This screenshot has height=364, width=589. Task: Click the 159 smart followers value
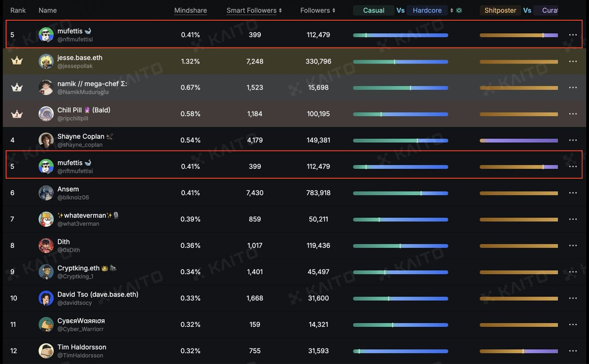(255, 324)
